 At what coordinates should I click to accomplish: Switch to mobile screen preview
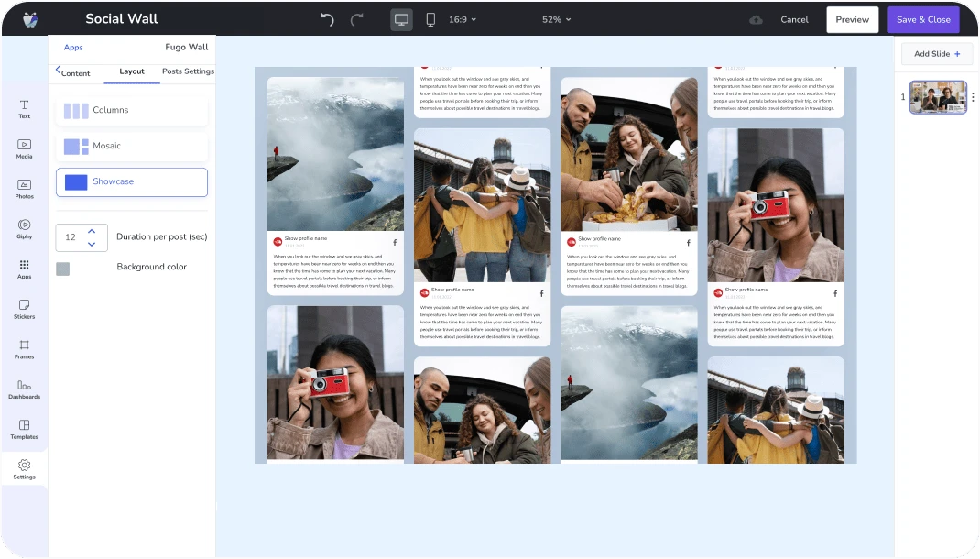[x=430, y=19]
